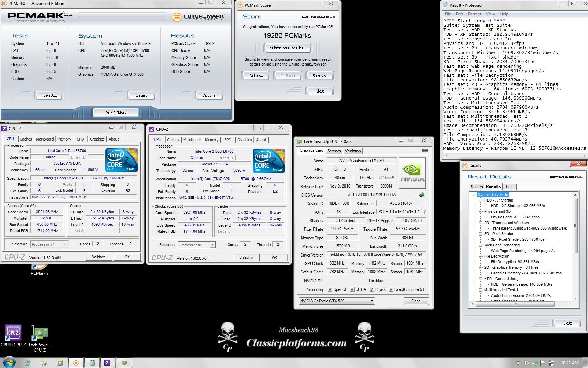This screenshot has height=368, width=588.
Task: Click the GPU-Z title bar icon
Action: click(x=299, y=142)
